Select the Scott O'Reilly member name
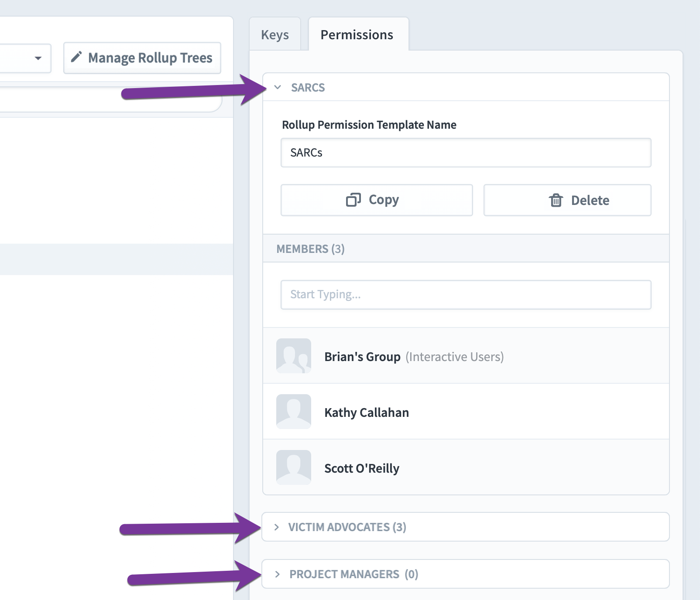The width and height of the screenshot is (700, 600). point(362,468)
